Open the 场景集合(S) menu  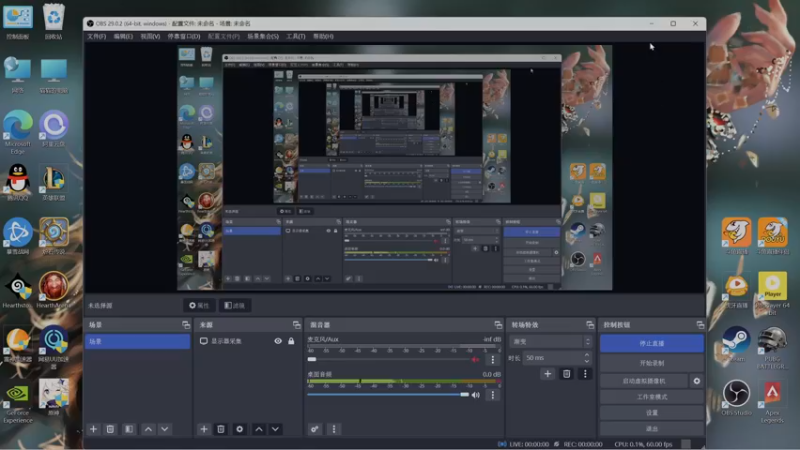coord(263,36)
